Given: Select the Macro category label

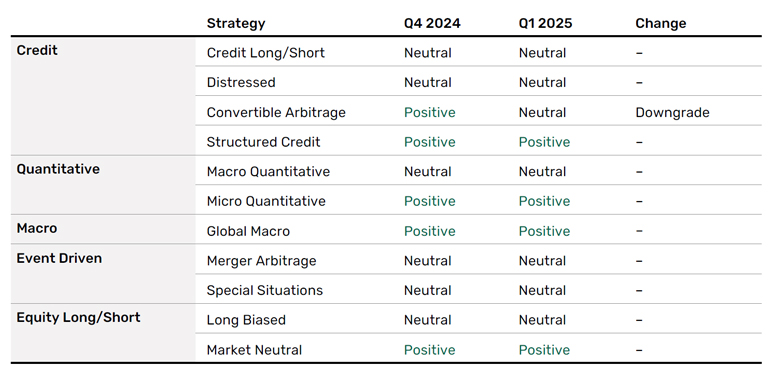Looking at the screenshot, I should [37, 228].
